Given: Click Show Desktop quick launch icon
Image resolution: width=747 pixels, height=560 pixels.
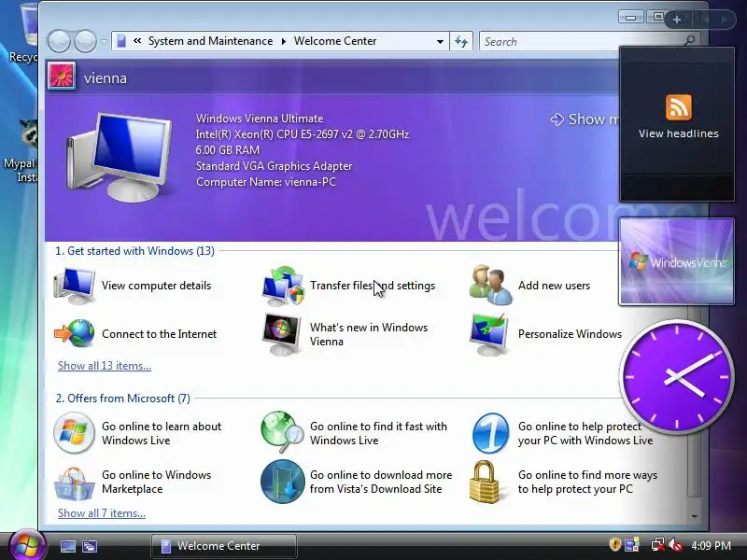Looking at the screenshot, I should point(67,546).
